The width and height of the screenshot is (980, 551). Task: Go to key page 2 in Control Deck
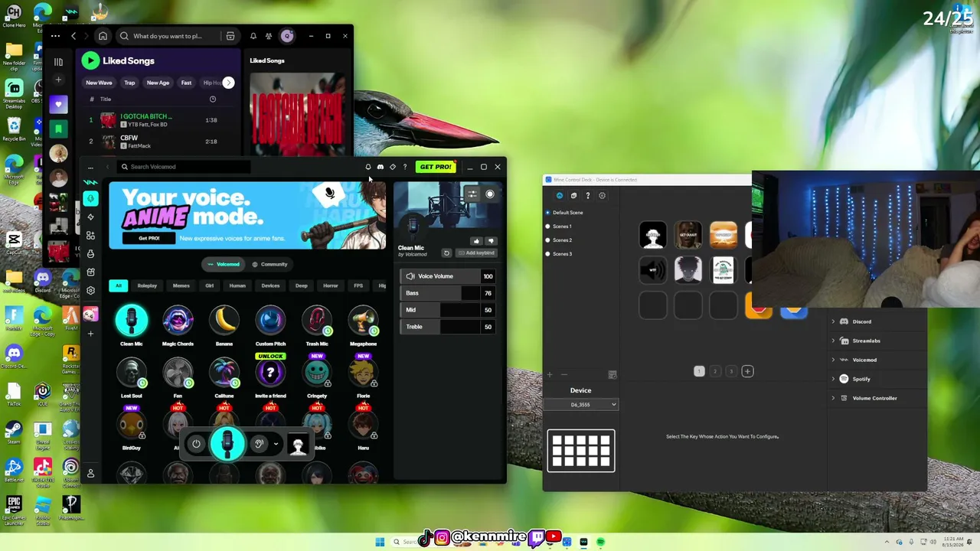715,371
